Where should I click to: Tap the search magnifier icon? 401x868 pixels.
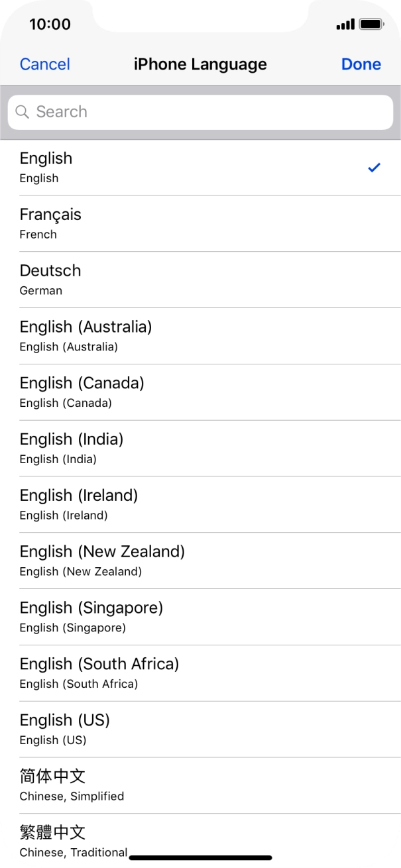[x=23, y=112]
